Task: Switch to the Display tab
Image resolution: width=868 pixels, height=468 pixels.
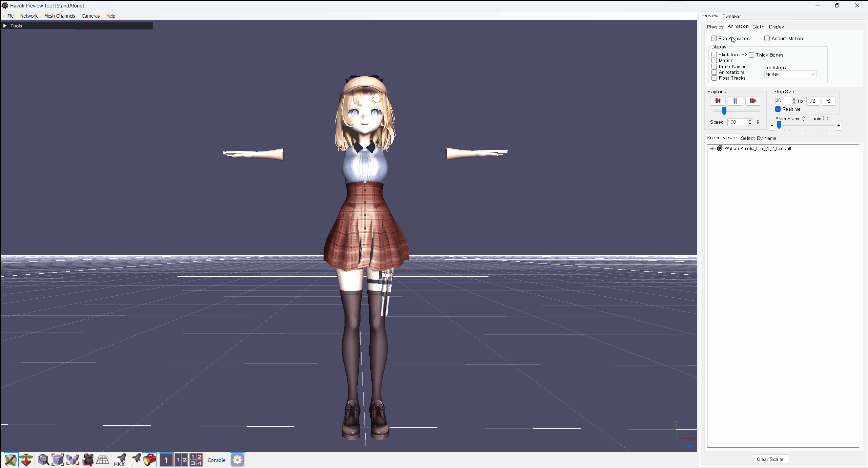Action: coord(776,27)
